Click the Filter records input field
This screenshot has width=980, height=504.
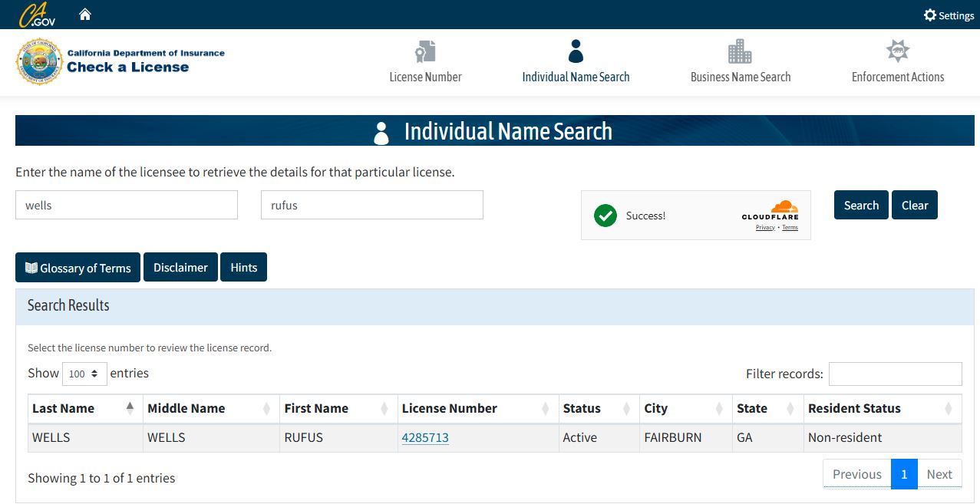point(895,374)
